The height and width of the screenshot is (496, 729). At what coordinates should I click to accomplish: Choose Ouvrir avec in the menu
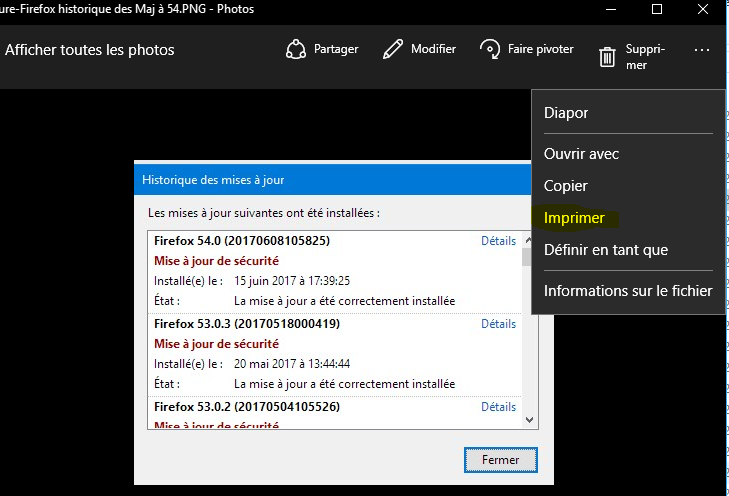tap(581, 154)
